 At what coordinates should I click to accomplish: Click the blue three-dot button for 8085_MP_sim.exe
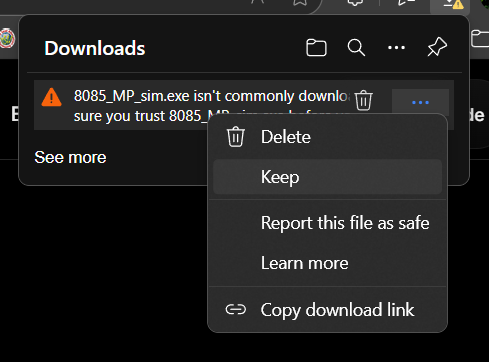coord(420,102)
